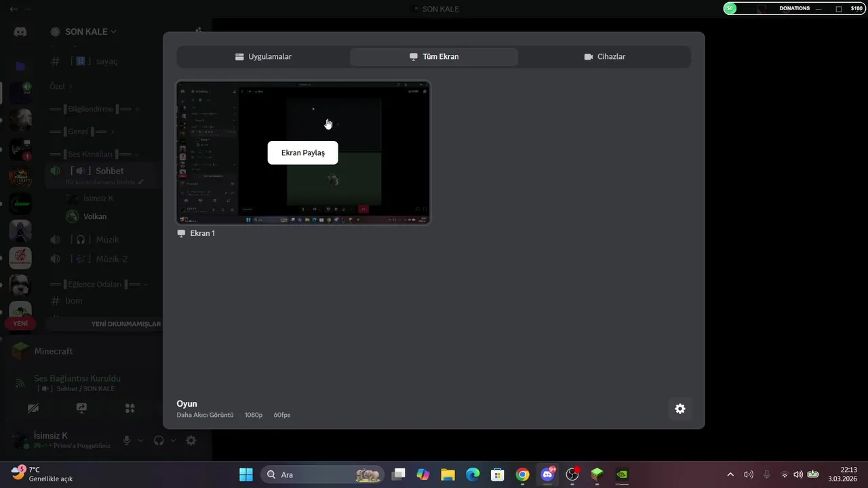The height and width of the screenshot is (488, 868).
Task: Open OBS Studio from the taskbar
Action: 572,474
